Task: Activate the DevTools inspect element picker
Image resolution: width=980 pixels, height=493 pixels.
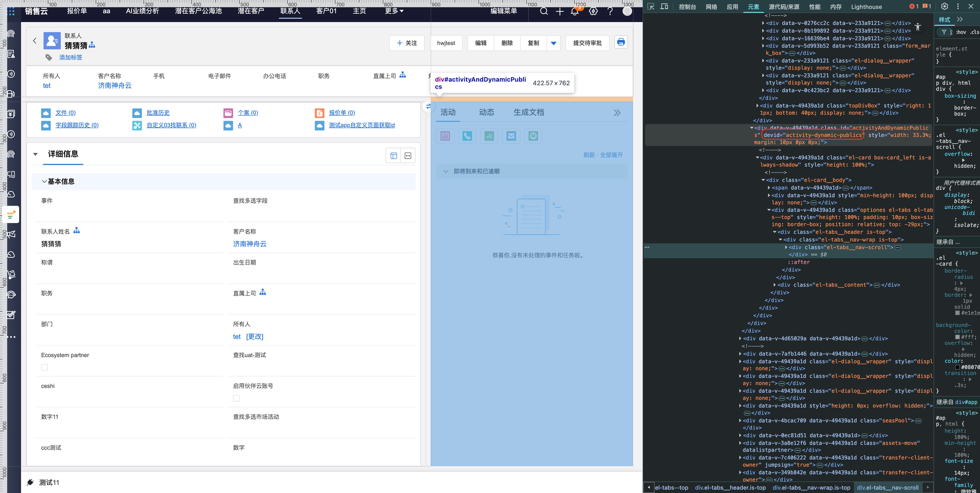Action: [651, 7]
